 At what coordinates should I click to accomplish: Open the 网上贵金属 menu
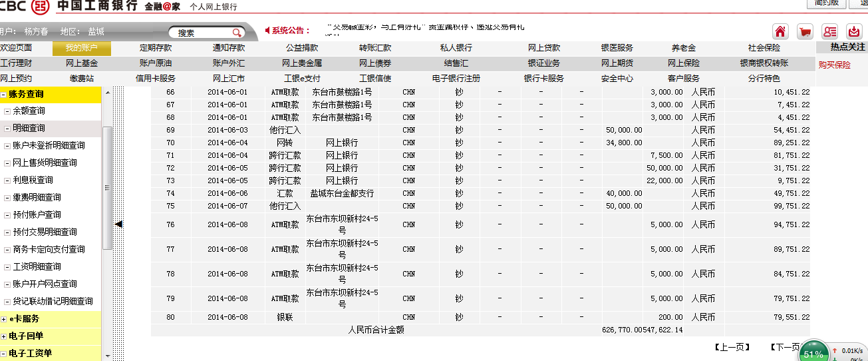[302, 63]
